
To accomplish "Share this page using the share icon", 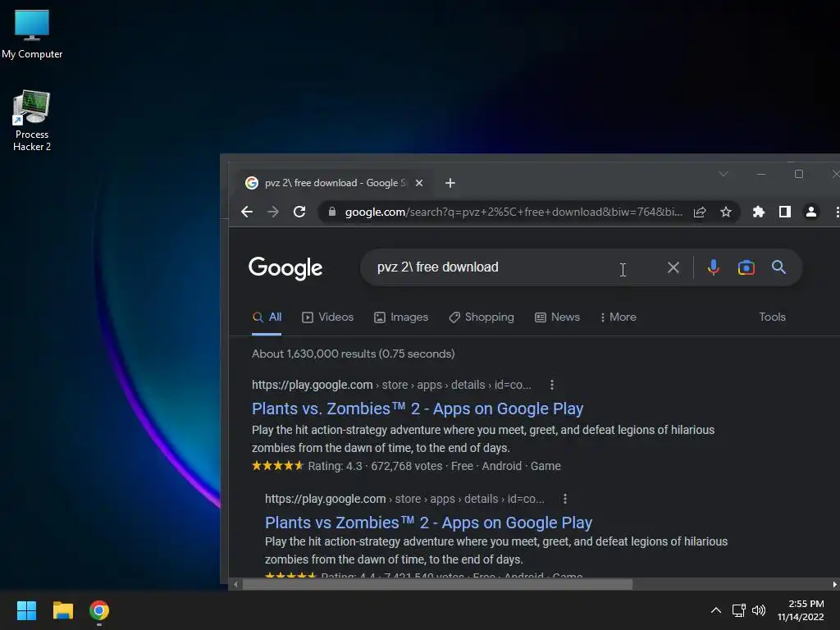I will coord(700,212).
